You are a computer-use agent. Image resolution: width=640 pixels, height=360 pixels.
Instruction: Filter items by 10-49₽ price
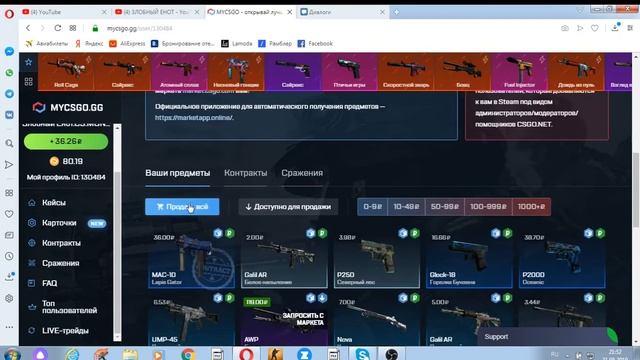coord(406,207)
